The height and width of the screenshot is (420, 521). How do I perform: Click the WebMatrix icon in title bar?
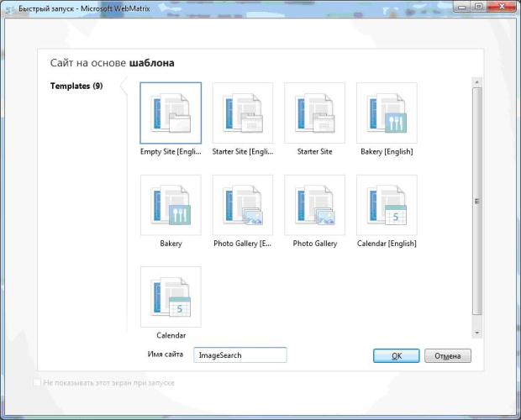9,7
